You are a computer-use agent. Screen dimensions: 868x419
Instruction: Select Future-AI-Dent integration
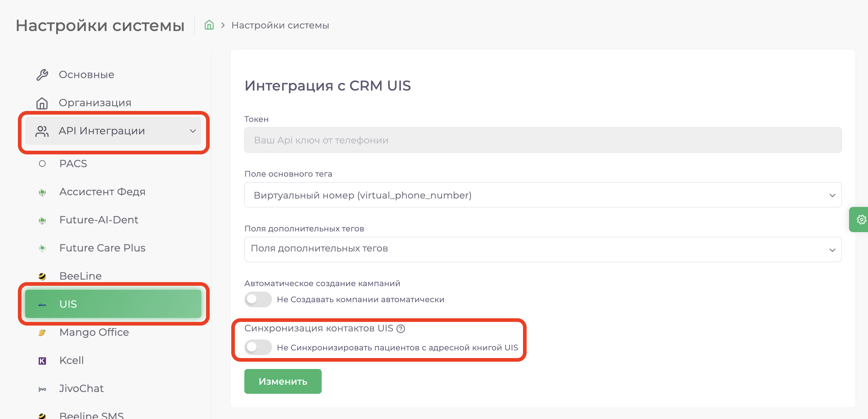(x=113, y=220)
